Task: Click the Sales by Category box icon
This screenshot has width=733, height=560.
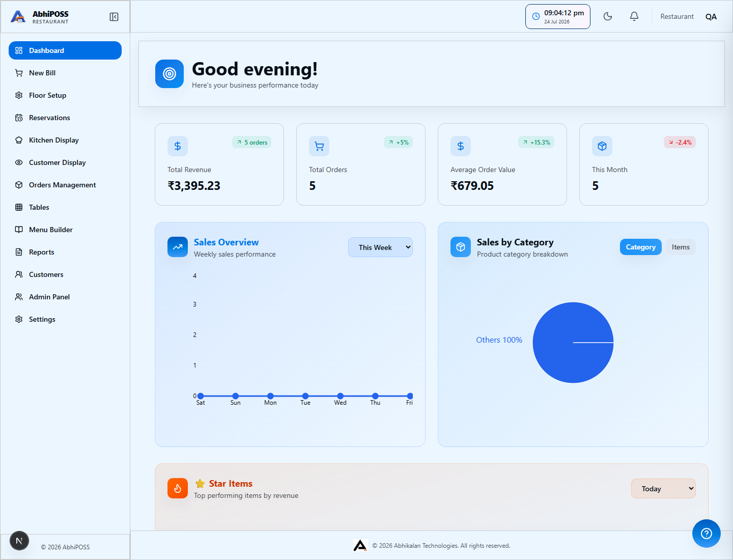Action: coord(461,247)
